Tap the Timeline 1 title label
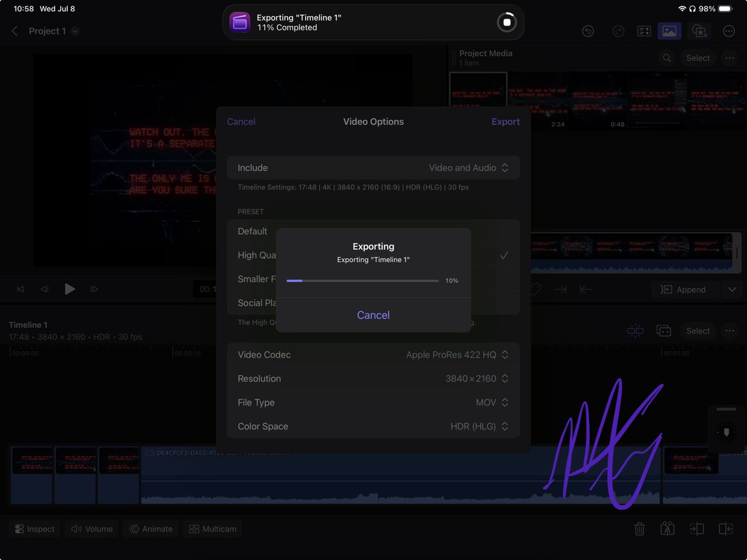 point(28,325)
